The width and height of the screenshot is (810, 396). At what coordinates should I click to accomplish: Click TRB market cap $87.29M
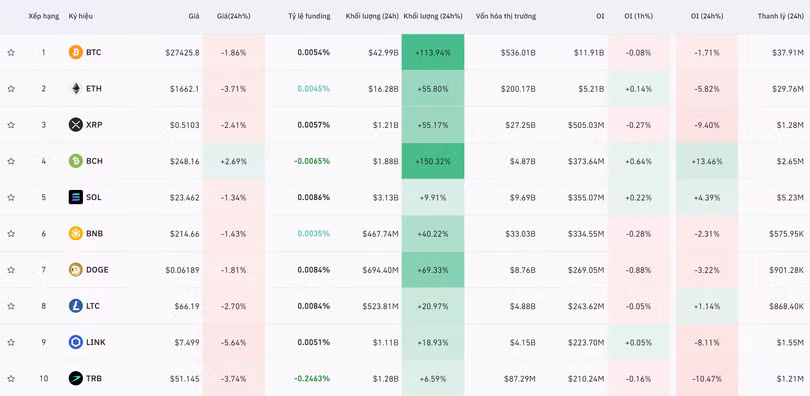click(520, 378)
